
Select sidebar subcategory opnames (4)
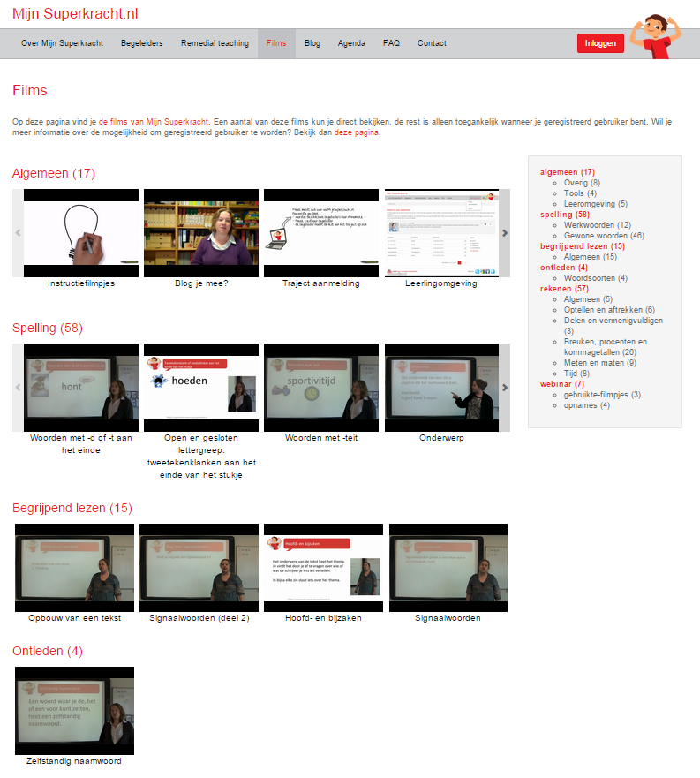pos(587,405)
